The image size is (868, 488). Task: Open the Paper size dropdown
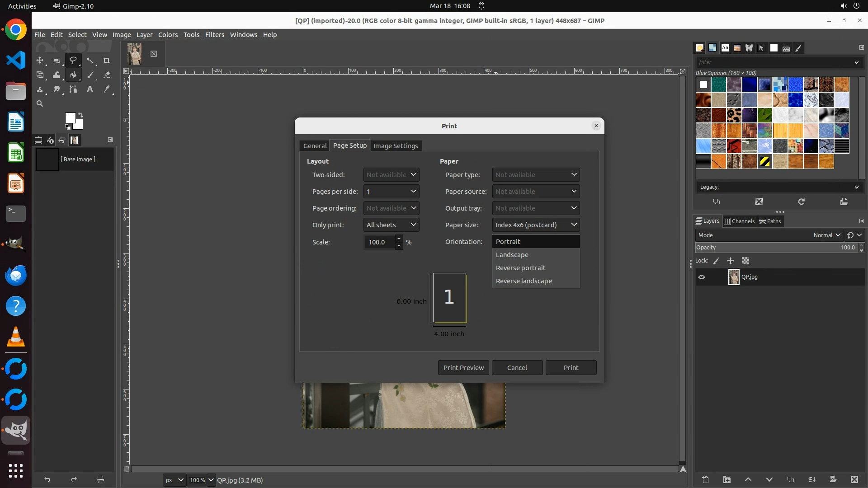pyautogui.click(x=536, y=225)
